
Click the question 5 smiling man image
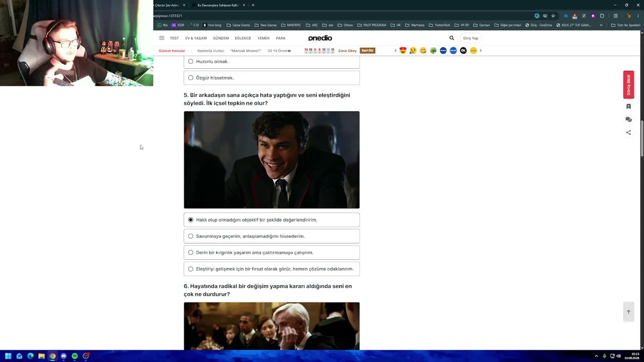pyautogui.click(x=272, y=160)
